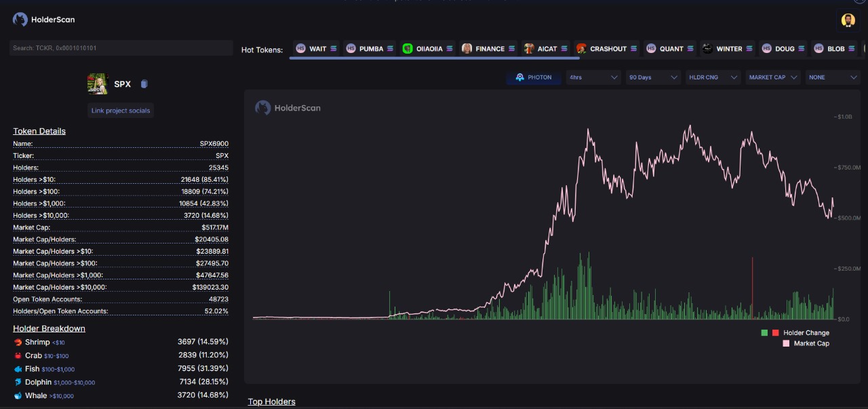Copy the SPX token address
Viewport: 868px width, 409px height.
144,84
